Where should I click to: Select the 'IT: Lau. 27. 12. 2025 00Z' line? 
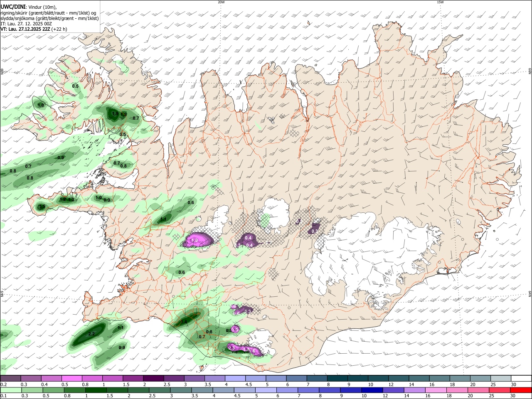pos(26,24)
